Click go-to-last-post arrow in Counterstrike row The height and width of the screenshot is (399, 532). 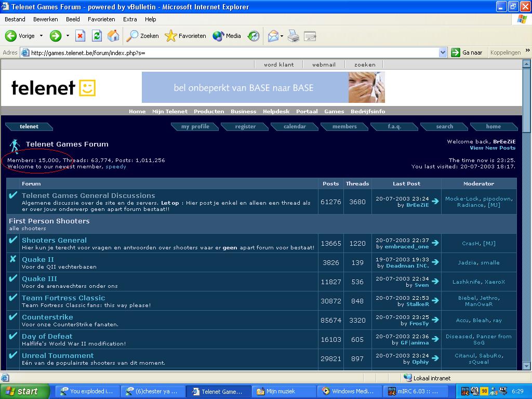(x=435, y=320)
